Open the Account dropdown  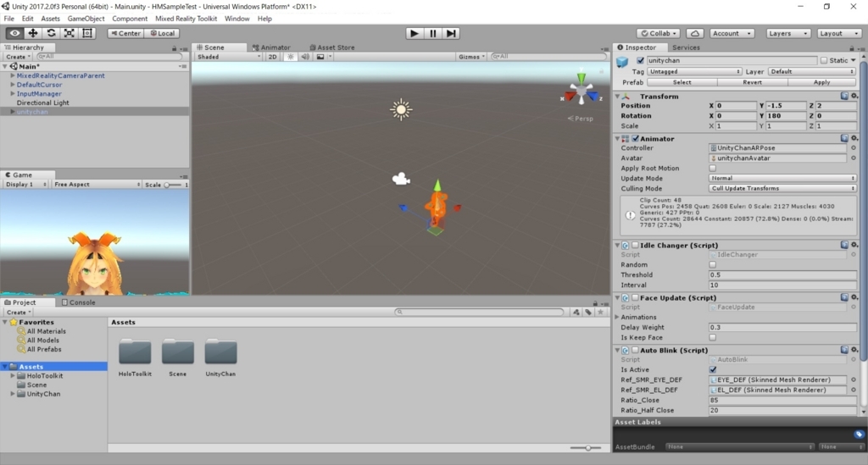[732, 33]
